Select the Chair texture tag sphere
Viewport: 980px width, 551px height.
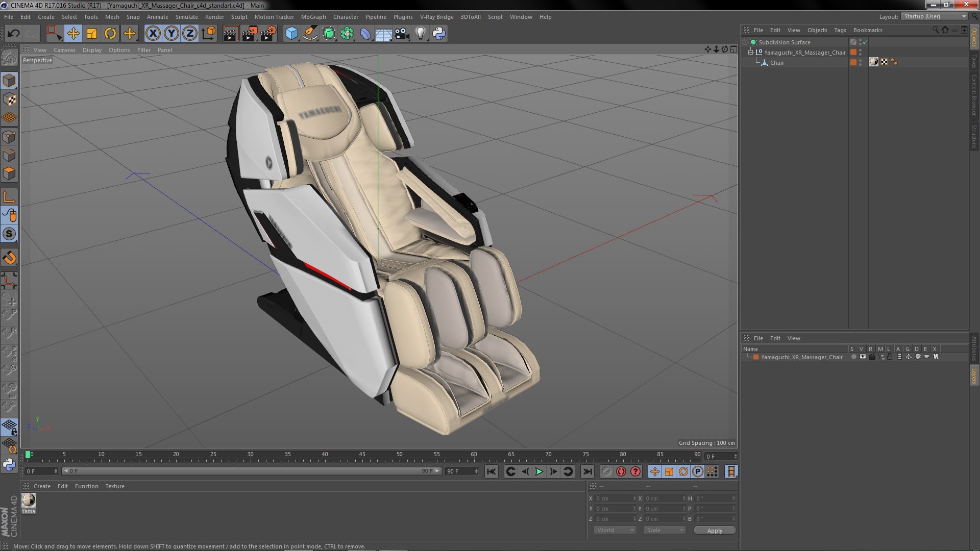coord(874,62)
